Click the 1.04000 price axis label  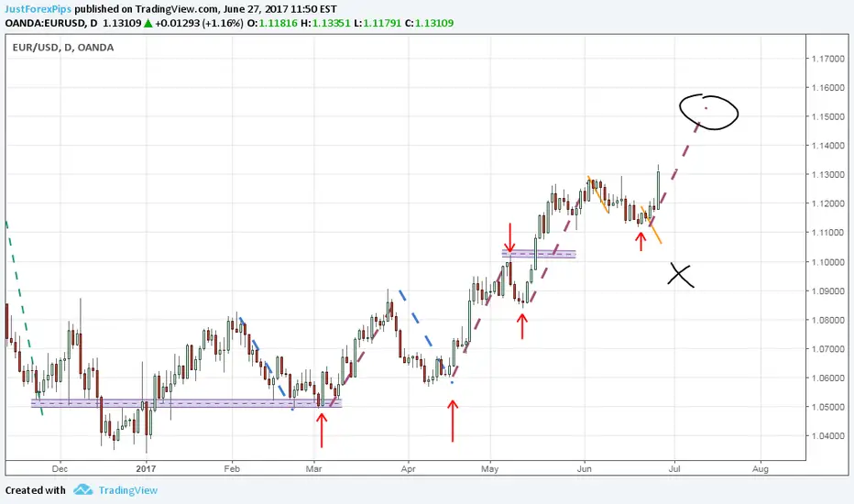(x=827, y=435)
